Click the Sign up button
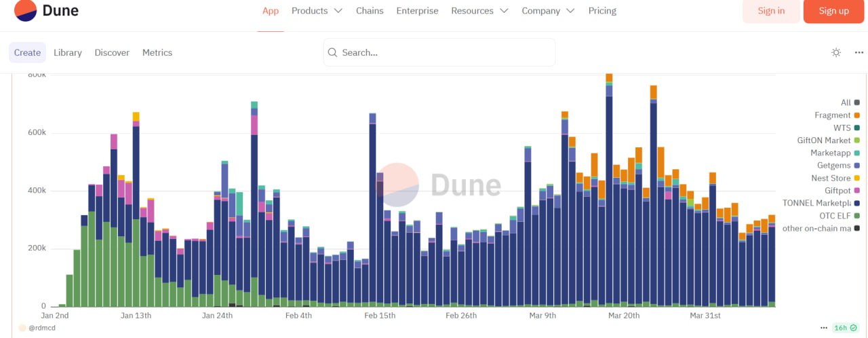 (x=833, y=11)
